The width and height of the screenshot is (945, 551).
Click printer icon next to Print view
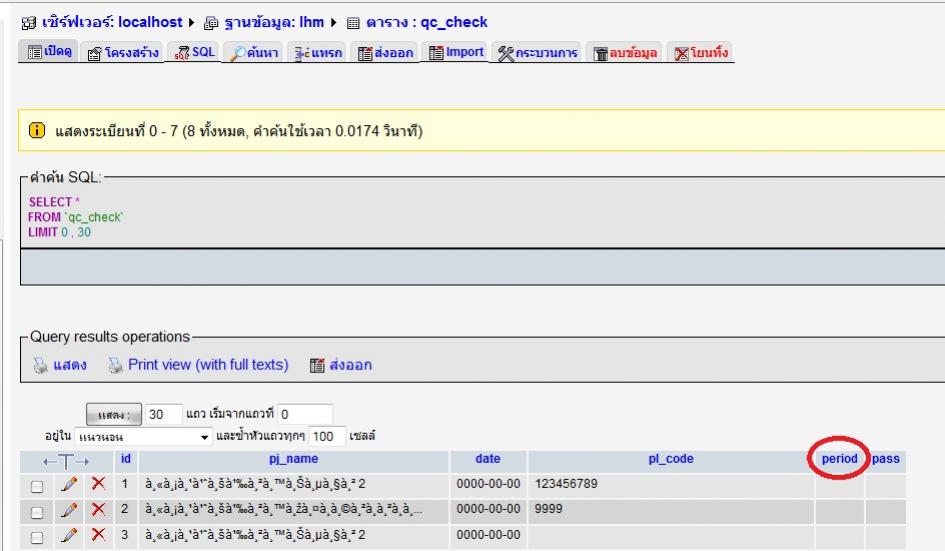[x=115, y=365]
